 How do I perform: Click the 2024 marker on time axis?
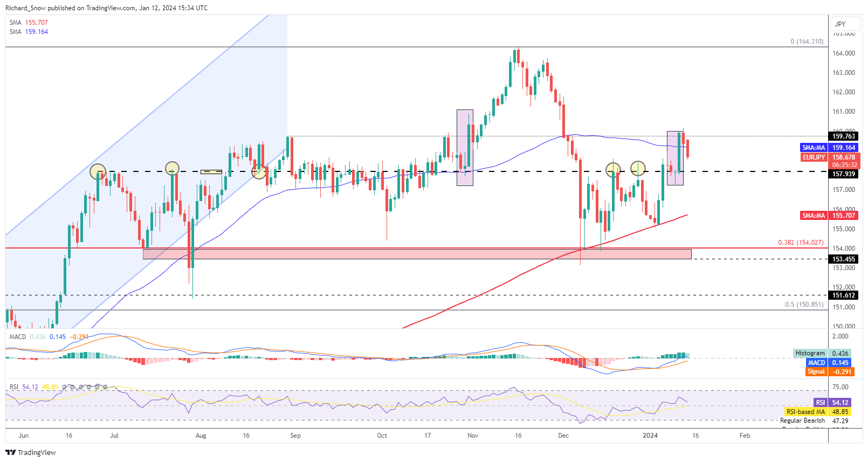[x=650, y=436]
